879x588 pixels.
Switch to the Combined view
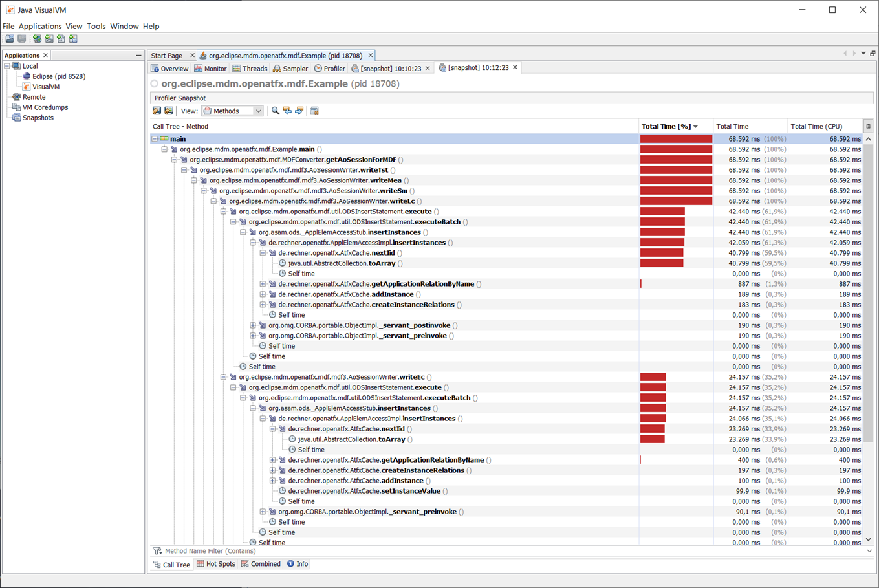click(x=261, y=564)
